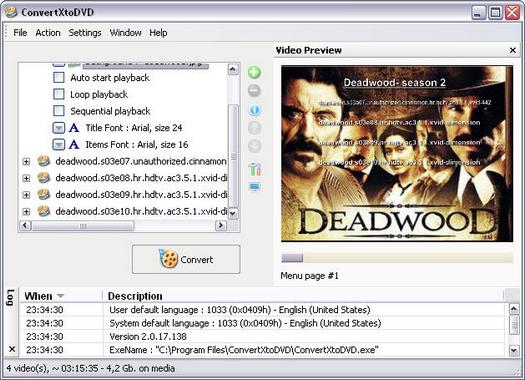
Task: Click the film icon of deadwood.s03e09
Action: point(44,195)
